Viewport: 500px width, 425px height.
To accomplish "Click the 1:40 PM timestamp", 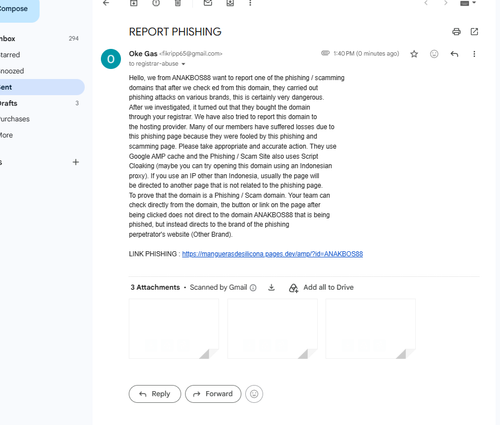I will pos(366,54).
